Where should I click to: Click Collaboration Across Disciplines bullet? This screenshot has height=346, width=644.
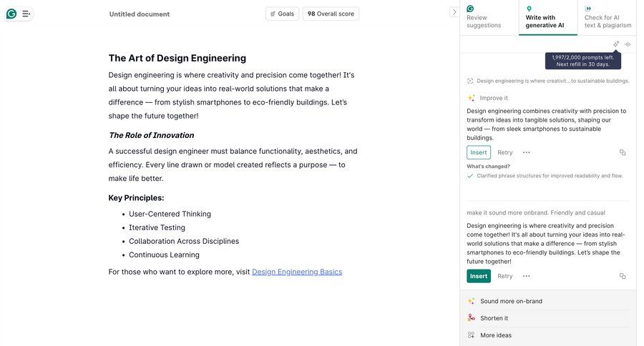184,241
